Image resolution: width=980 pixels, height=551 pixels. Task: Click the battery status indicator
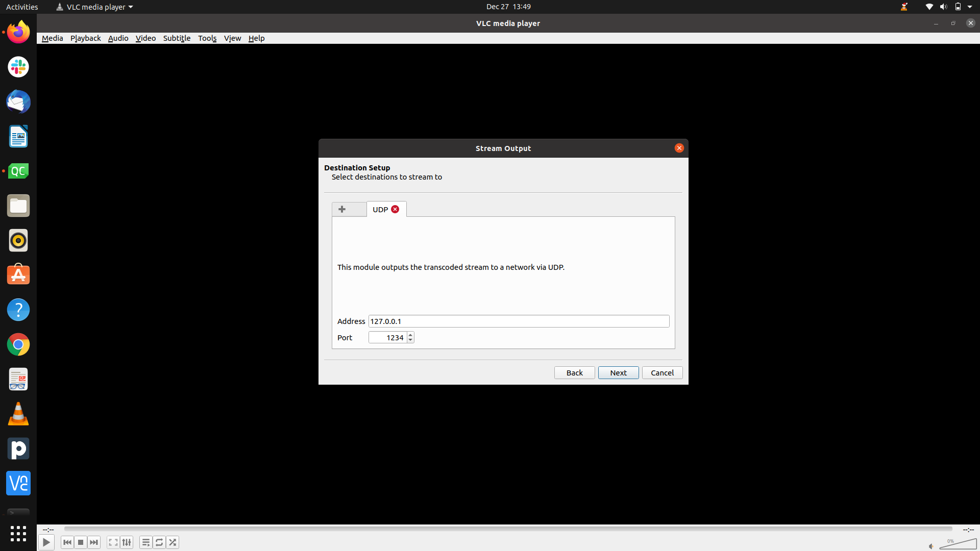tap(958, 7)
